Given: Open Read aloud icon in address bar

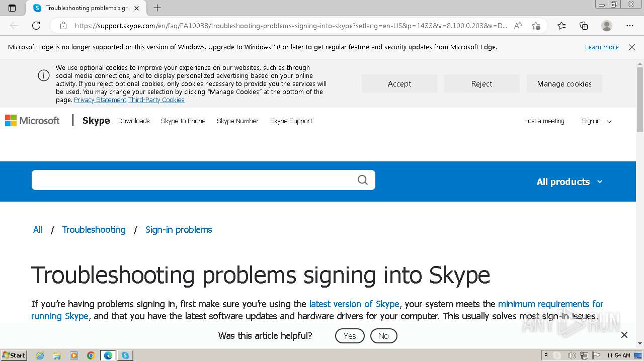Looking at the screenshot, I should click(518, 26).
